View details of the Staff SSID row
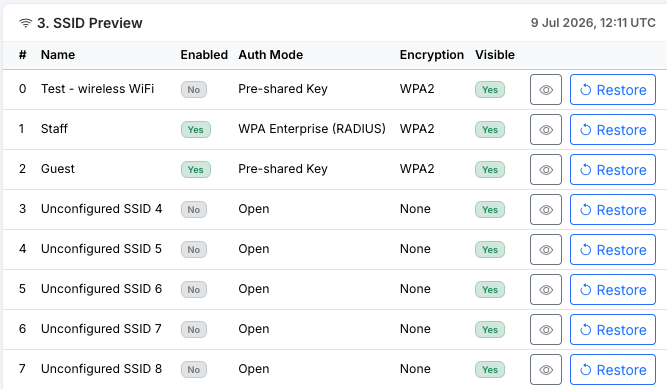Image resolution: width=669 pixels, height=389 pixels. [546, 130]
